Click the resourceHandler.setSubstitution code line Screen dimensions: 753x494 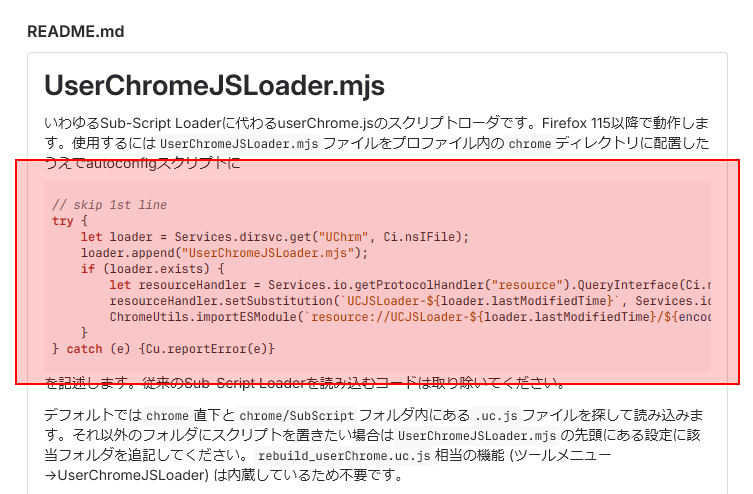tap(410, 301)
